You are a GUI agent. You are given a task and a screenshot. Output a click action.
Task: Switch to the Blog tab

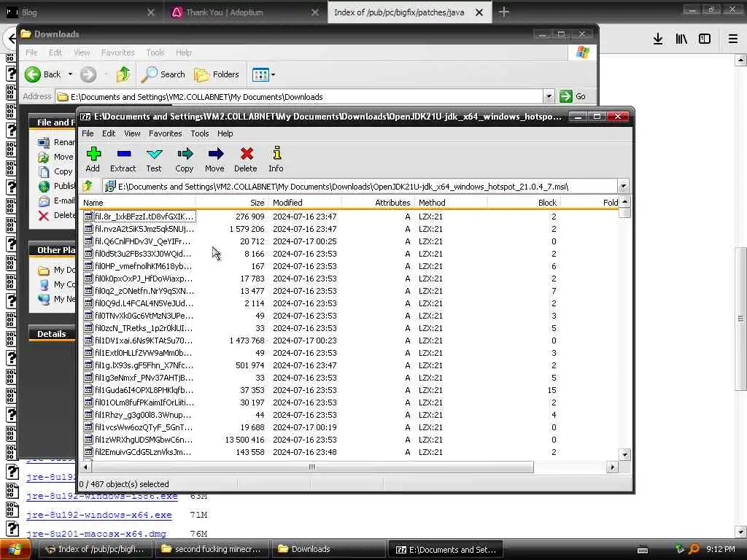pos(80,12)
